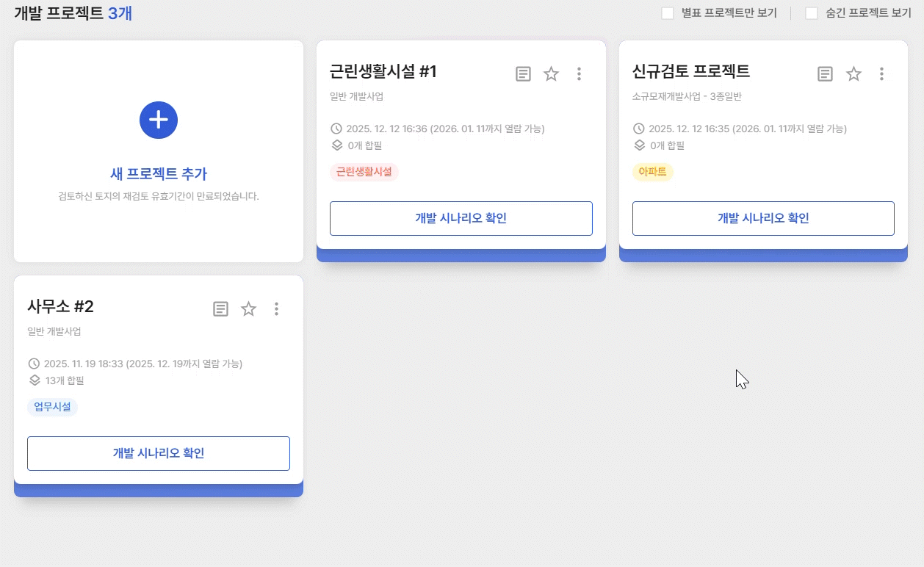924x567 pixels.
Task: Star the 사무소 #2 project
Action: (249, 309)
